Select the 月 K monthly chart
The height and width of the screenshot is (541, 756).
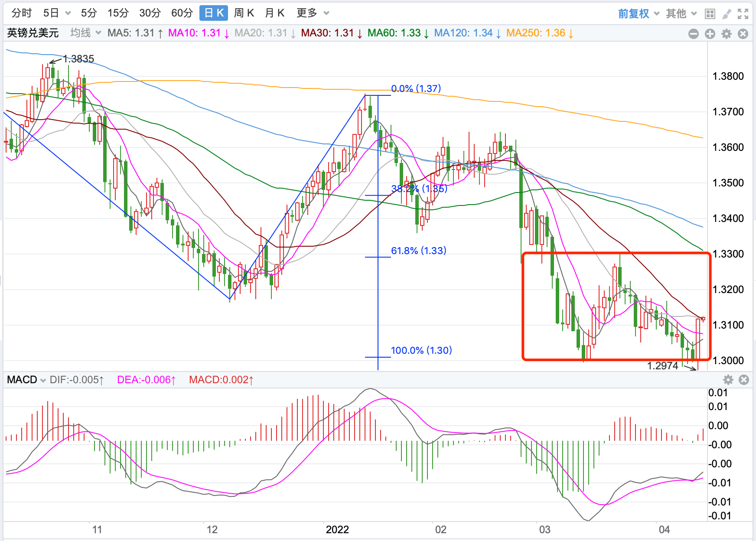(274, 13)
